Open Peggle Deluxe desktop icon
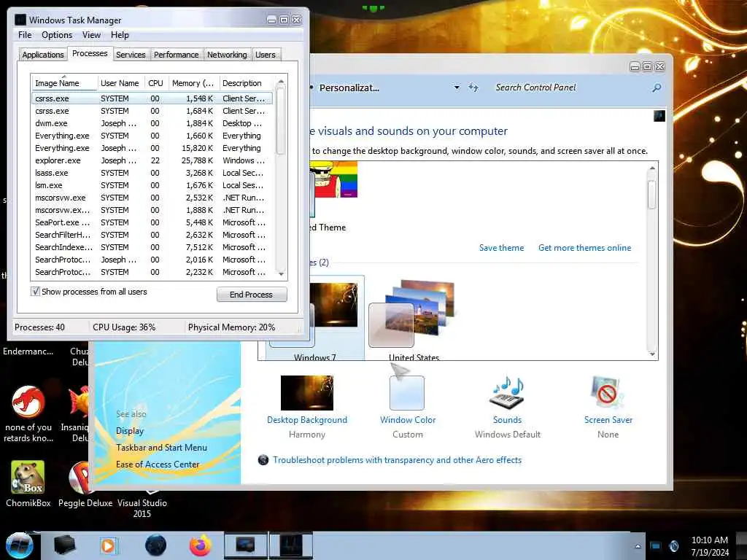Viewport: 747px width, 560px height. click(85, 484)
